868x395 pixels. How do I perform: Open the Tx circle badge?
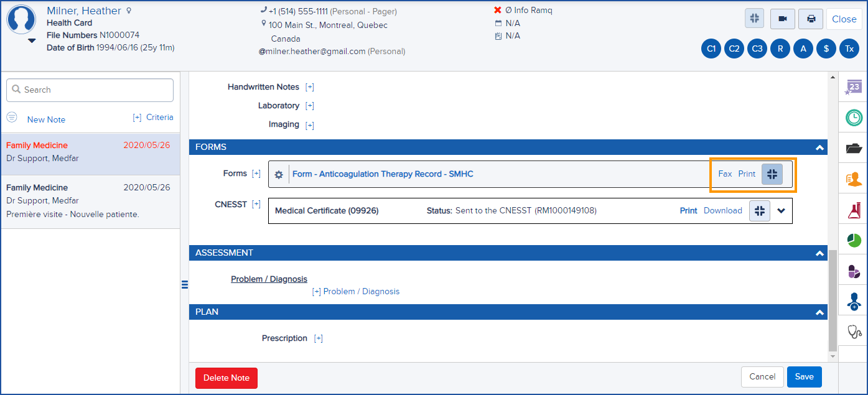point(849,48)
